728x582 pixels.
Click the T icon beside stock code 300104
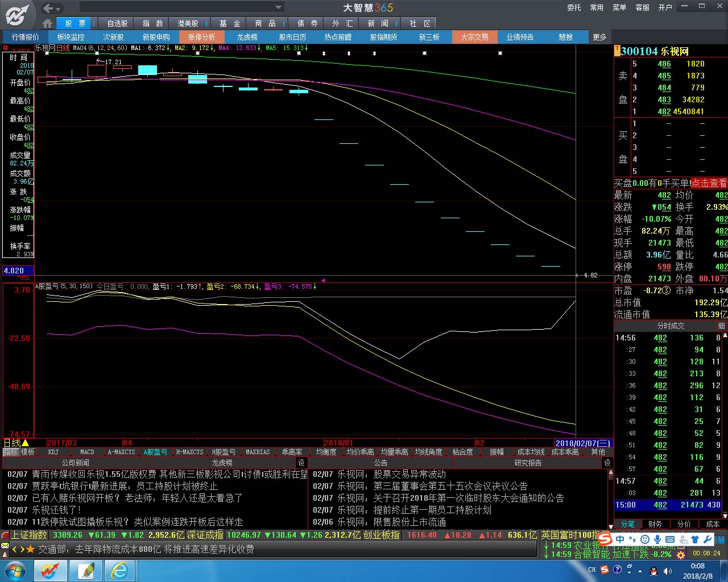click(x=617, y=51)
